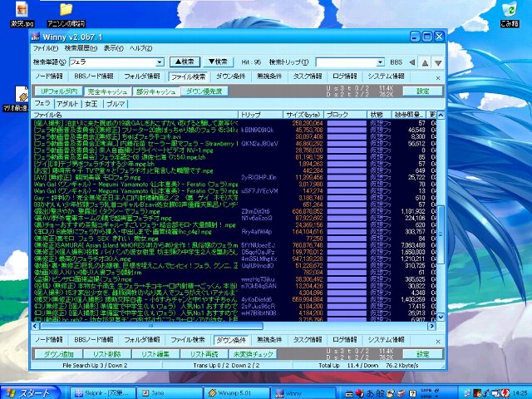Screen dimensions: 532x399
Task: Switch to upper システム情報 tab
Action: (386, 76)
